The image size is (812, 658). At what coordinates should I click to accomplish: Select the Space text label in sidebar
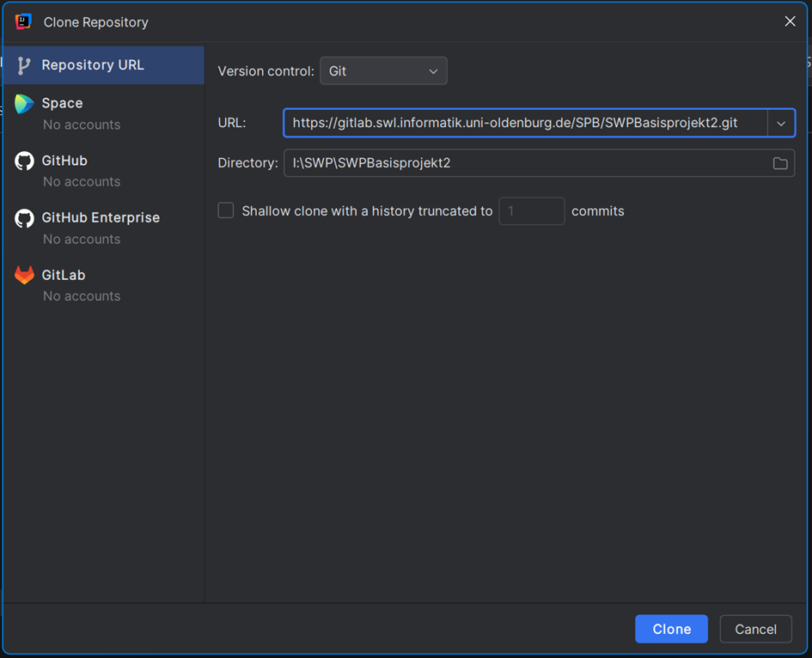(62, 103)
